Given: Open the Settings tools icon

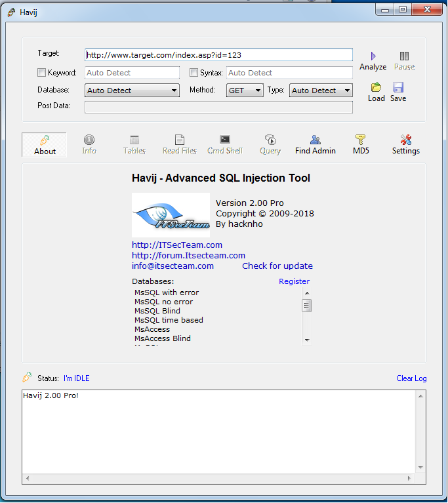Looking at the screenshot, I should (406, 140).
